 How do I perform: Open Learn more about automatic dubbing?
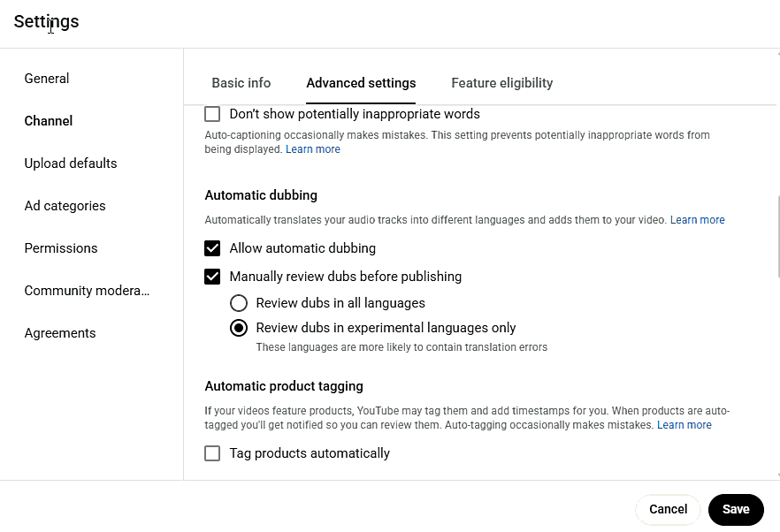[698, 219]
